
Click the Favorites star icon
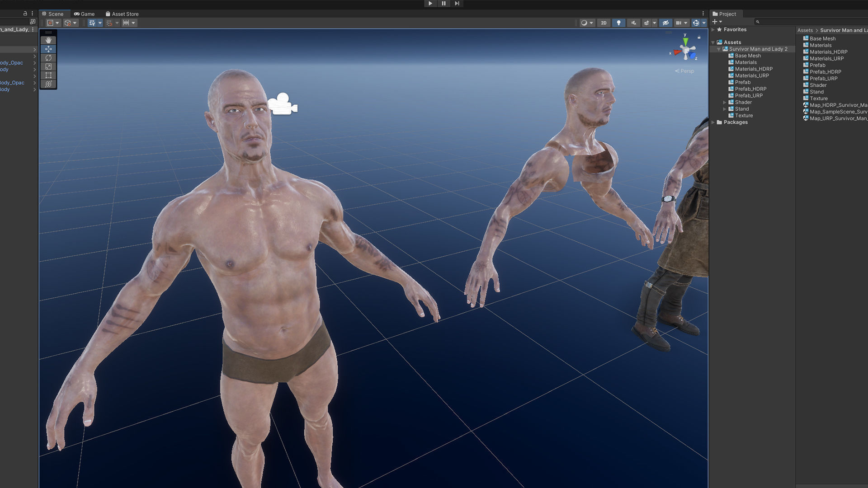pos(719,29)
